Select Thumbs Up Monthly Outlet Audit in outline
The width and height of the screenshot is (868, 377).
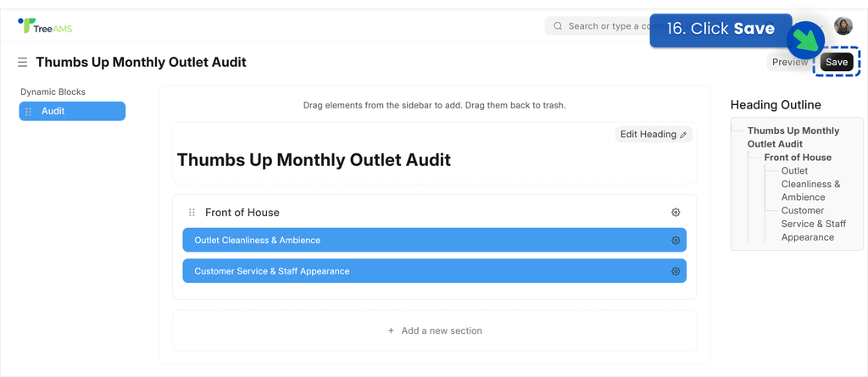tap(793, 137)
